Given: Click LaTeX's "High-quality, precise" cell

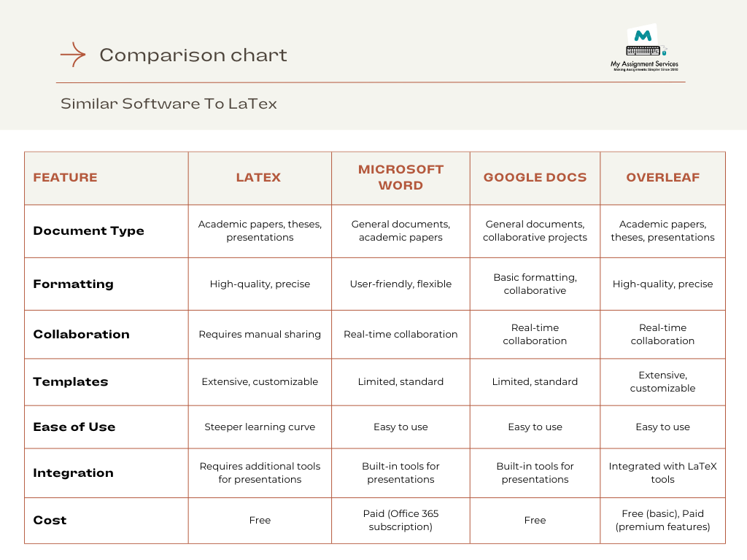Looking at the screenshot, I should [260, 284].
